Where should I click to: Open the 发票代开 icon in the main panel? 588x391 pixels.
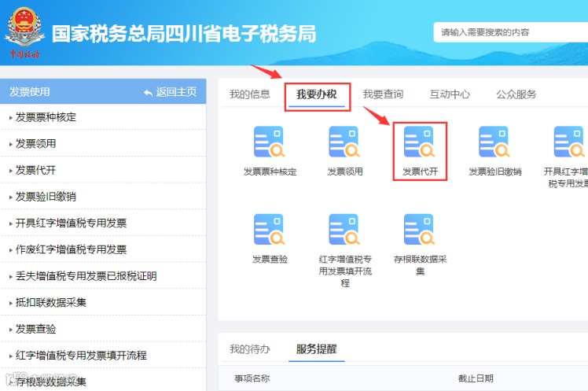419,142
